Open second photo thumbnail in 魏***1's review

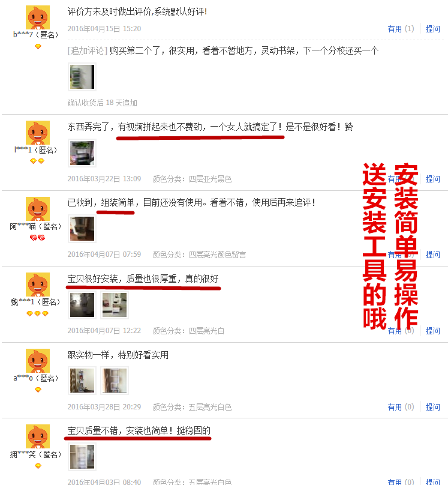(115, 305)
